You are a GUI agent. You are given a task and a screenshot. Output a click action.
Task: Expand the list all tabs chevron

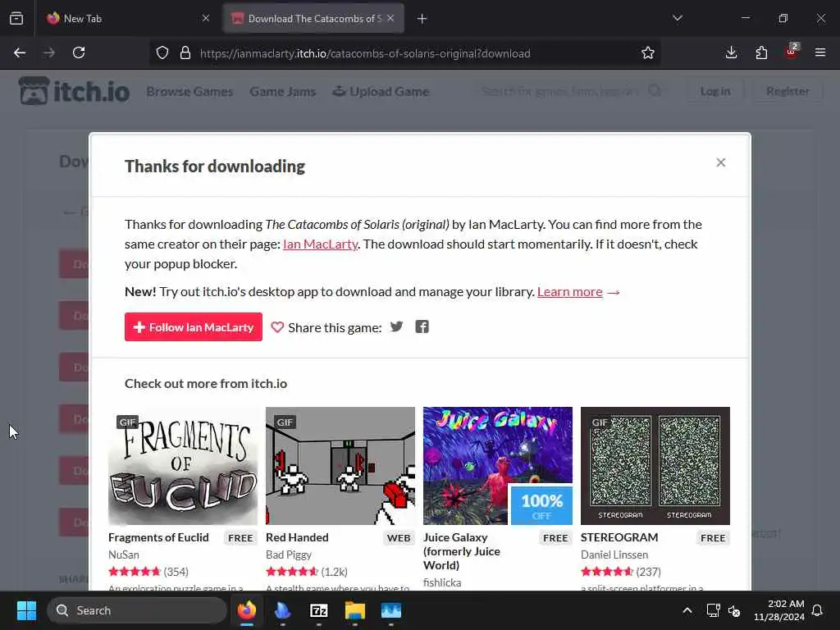click(x=677, y=18)
